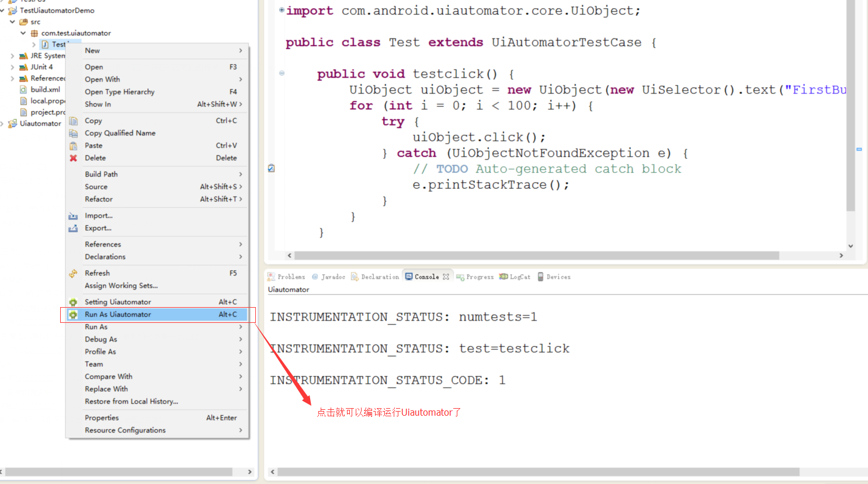Choose Assign Working Sets
This screenshot has height=484, width=868.
[x=157, y=285]
